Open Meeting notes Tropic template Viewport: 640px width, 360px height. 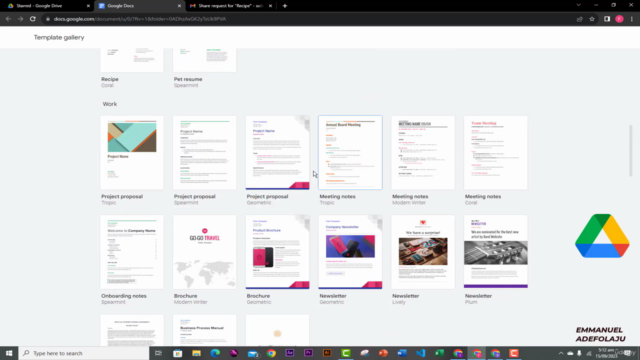click(350, 153)
